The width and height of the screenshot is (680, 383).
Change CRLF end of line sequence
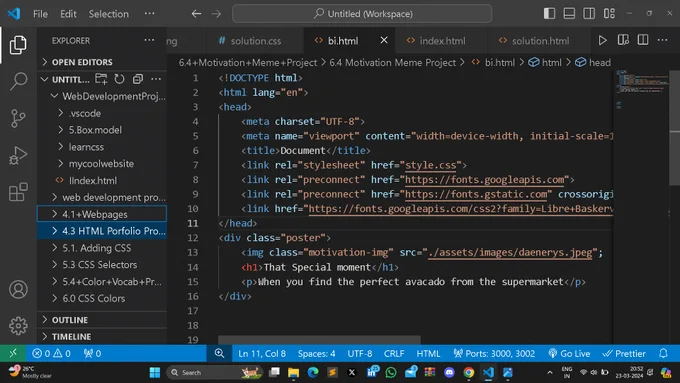pos(394,354)
